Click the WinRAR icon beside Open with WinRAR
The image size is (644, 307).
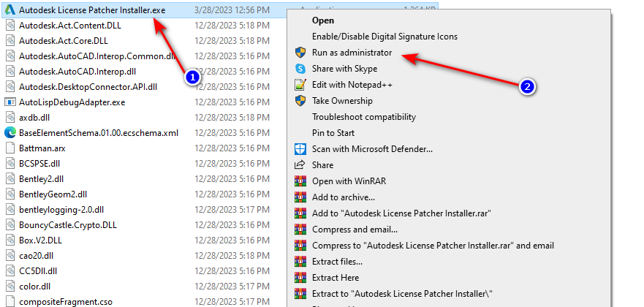(300, 181)
